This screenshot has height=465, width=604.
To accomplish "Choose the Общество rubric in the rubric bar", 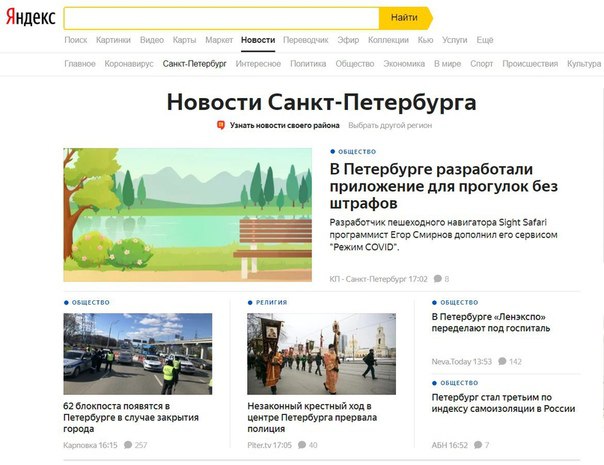I will point(355,64).
